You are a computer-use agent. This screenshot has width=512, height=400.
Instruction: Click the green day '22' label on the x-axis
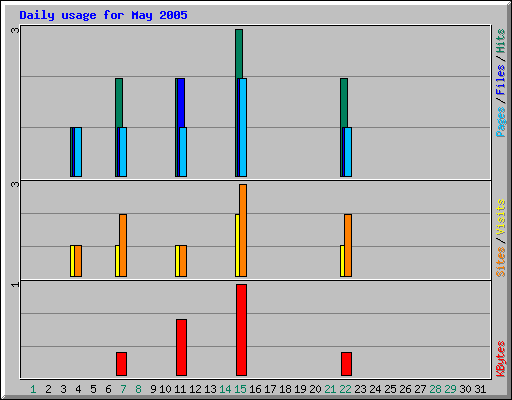pyautogui.click(x=345, y=389)
